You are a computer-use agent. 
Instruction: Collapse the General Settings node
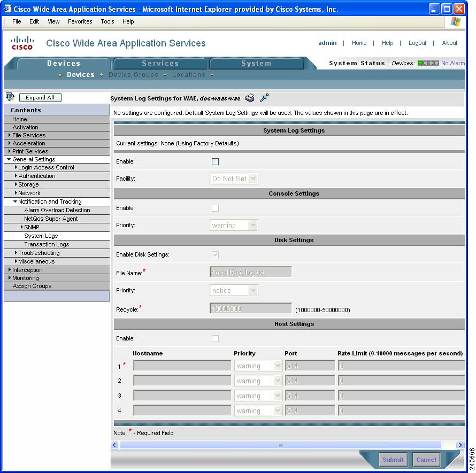click(x=9, y=159)
